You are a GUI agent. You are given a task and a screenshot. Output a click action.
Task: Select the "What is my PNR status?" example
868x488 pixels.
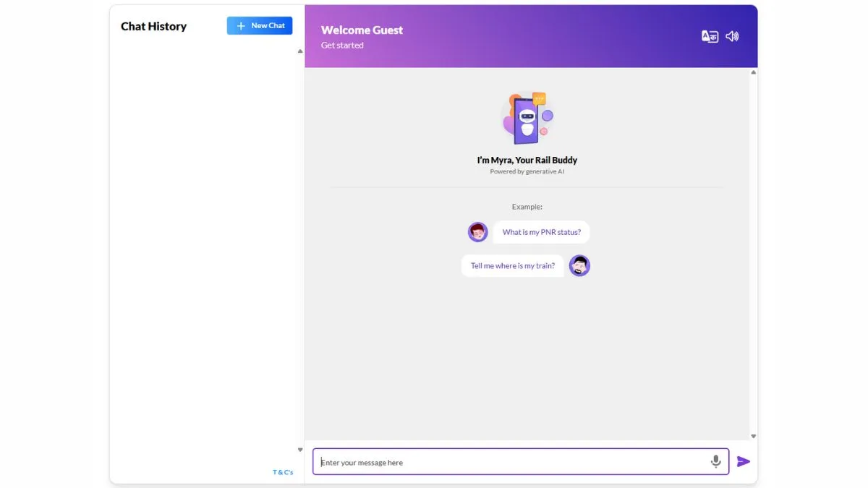(541, 232)
